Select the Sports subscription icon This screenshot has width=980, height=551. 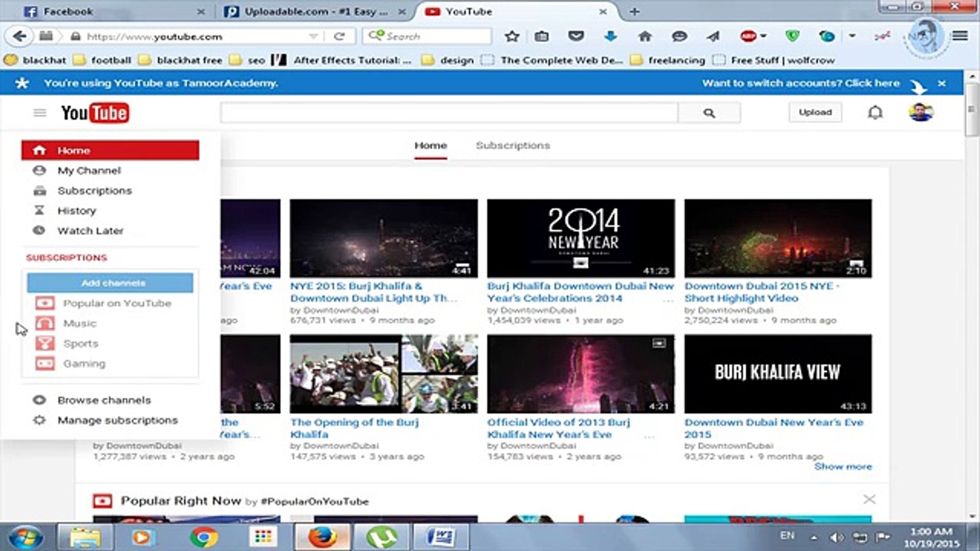pos(45,343)
